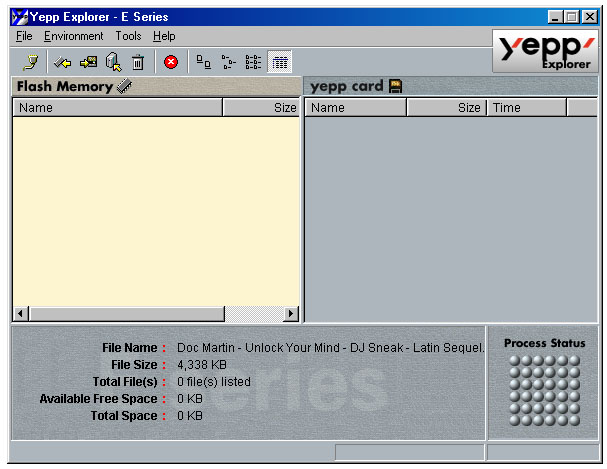
Task: Click the left arrow of horizontal scrollbar
Action: click(21, 313)
